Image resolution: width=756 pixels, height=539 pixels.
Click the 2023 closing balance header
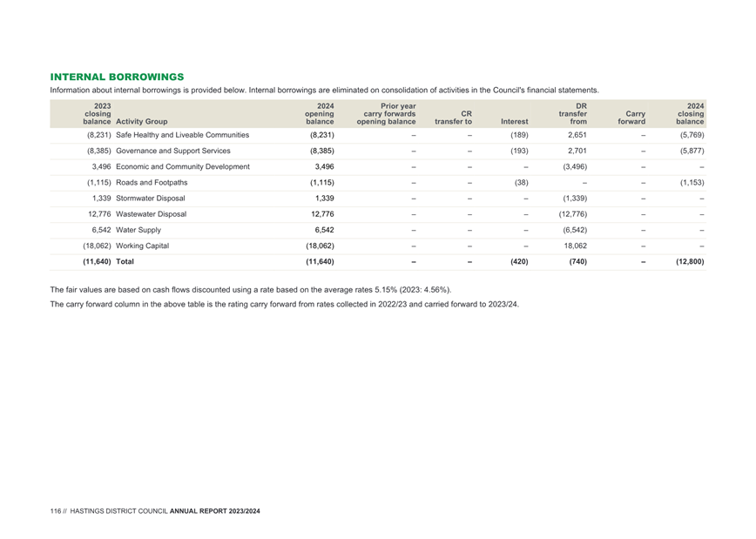point(97,114)
